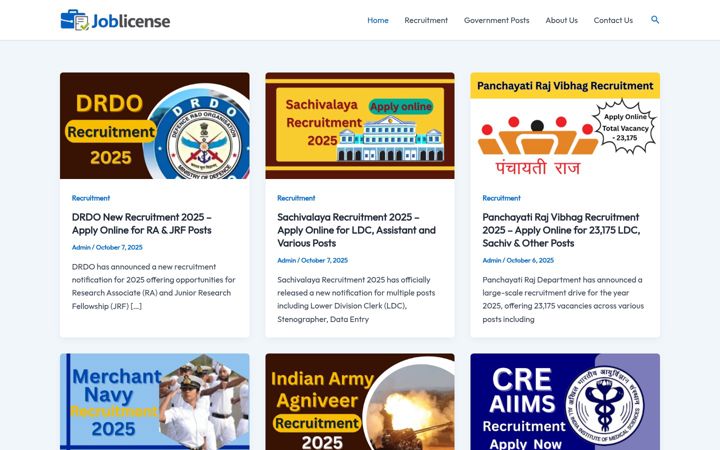This screenshot has height=450, width=720.
Task: Open the DRDO Recruitment 2025 thumbnail
Action: click(155, 125)
